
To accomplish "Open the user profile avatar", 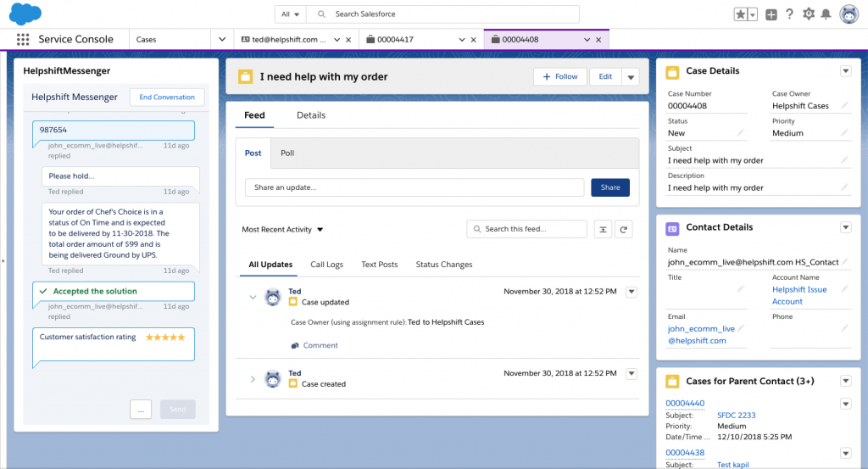I will pyautogui.click(x=849, y=14).
